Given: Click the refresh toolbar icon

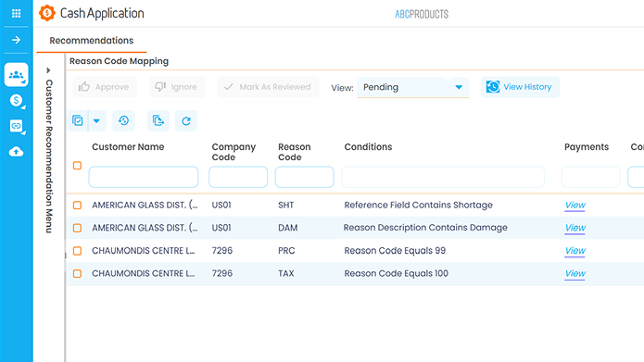Looking at the screenshot, I should [186, 120].
